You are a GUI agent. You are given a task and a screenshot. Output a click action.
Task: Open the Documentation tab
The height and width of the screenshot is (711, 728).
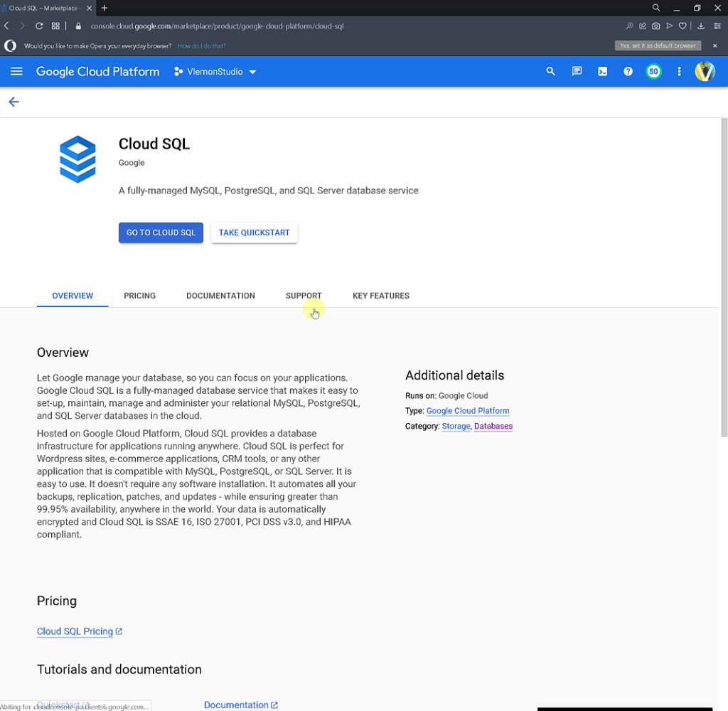[x=220, y=296]
